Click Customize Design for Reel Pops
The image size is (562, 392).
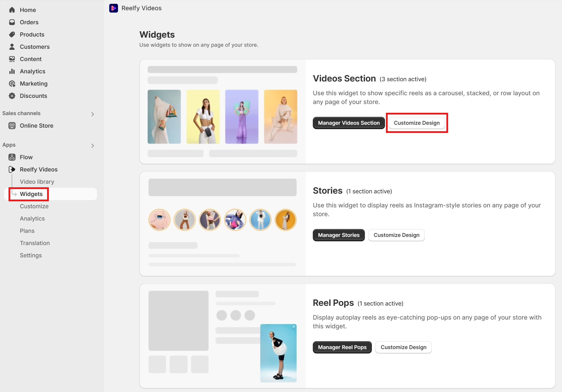click(x=403, y=347)
